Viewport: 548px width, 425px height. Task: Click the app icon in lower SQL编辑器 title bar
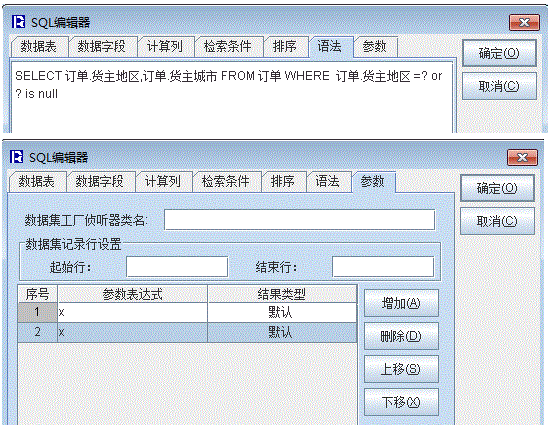(x=16, y=157)
